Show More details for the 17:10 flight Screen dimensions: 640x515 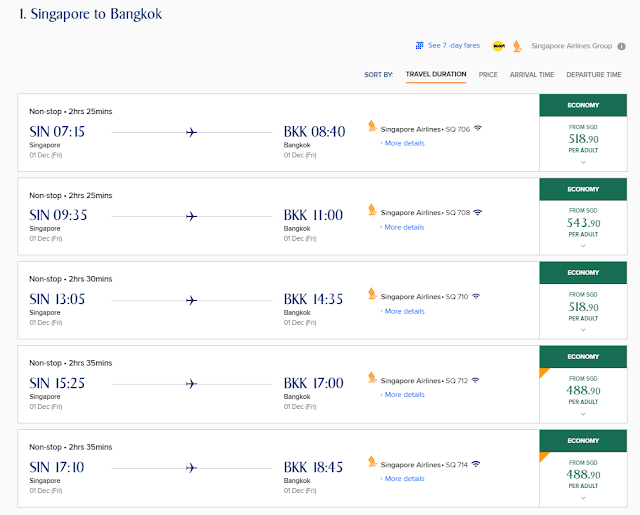tap(404, 479)
